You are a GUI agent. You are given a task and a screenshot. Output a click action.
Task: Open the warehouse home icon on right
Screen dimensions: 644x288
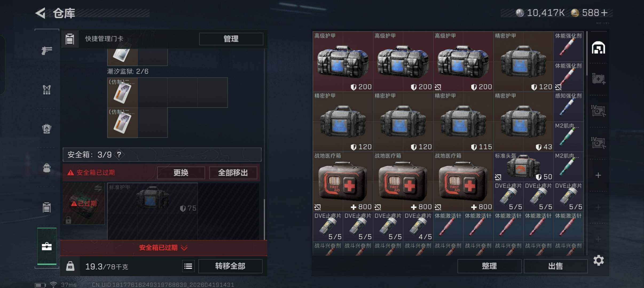[598, 48]
